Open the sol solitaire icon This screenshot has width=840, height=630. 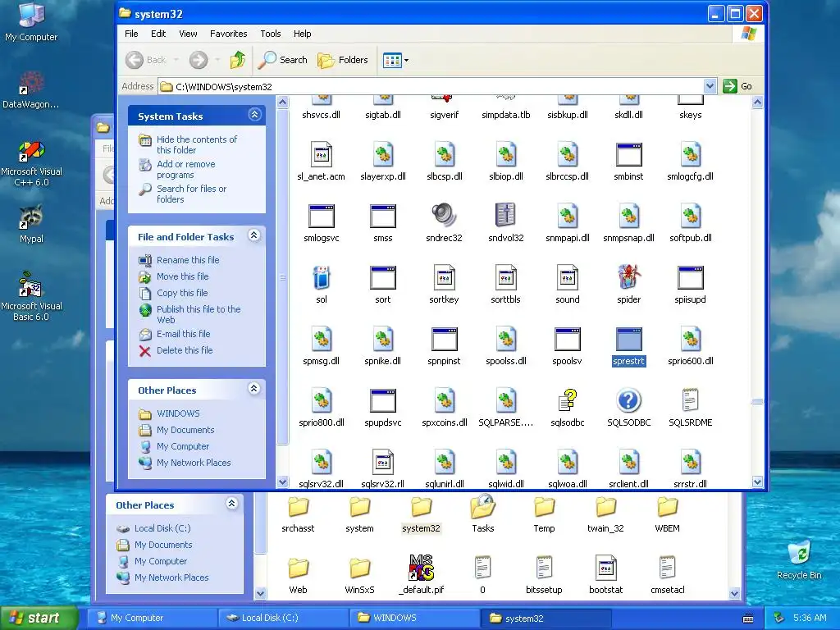(x=322, y=278)
